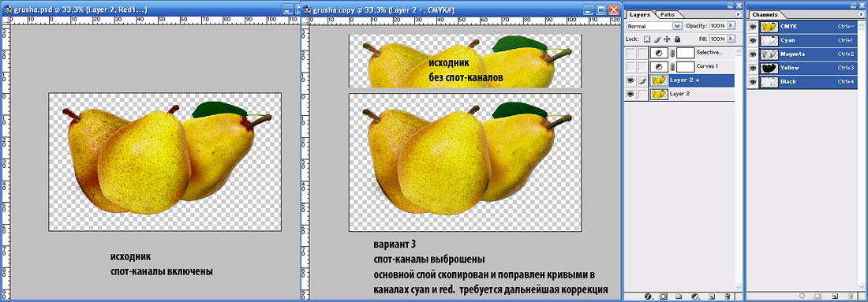
Task: Delete channel with Channels panel trash icon
Action: (x=851, y=296)
